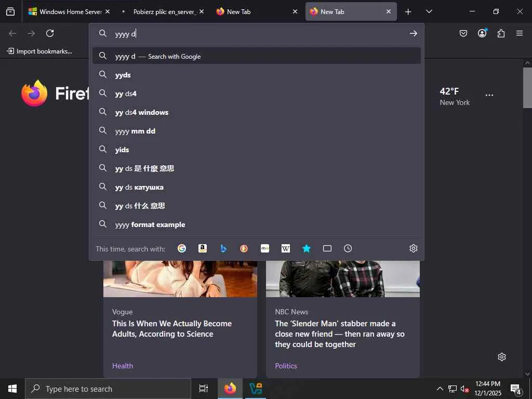Search this time with Amazon
This screenshot has height=399, width=532.
[x=203, y=248]
